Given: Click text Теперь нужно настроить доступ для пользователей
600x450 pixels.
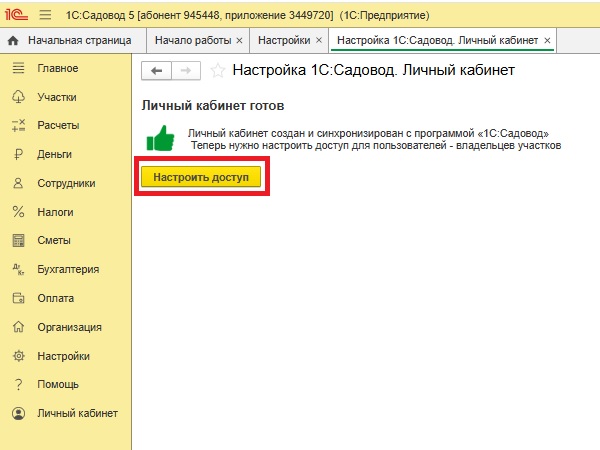Looking at the screenshot, I should [x=319, y=145].
